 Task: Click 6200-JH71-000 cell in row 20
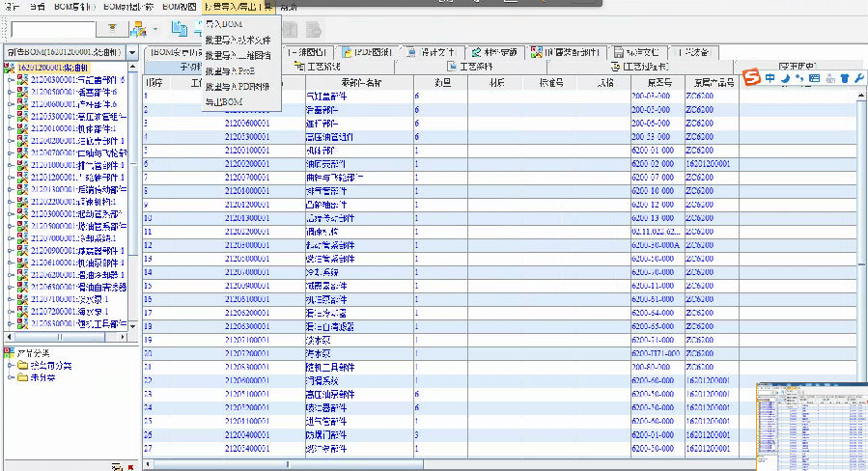656,353
